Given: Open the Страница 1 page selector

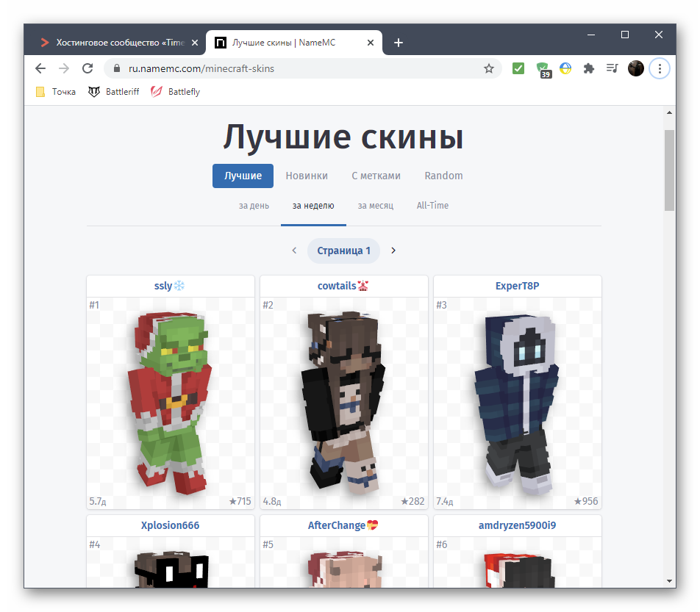Looking at the screenshot, I should (x=343, y=251).
